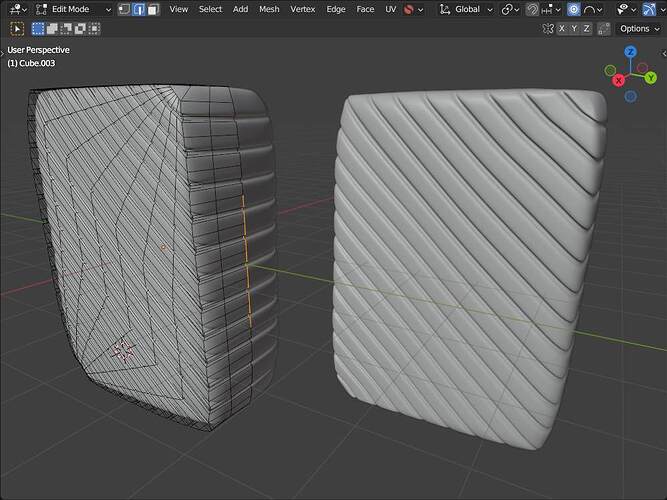
Task: Click the User Perspective label
Action: 38,50
